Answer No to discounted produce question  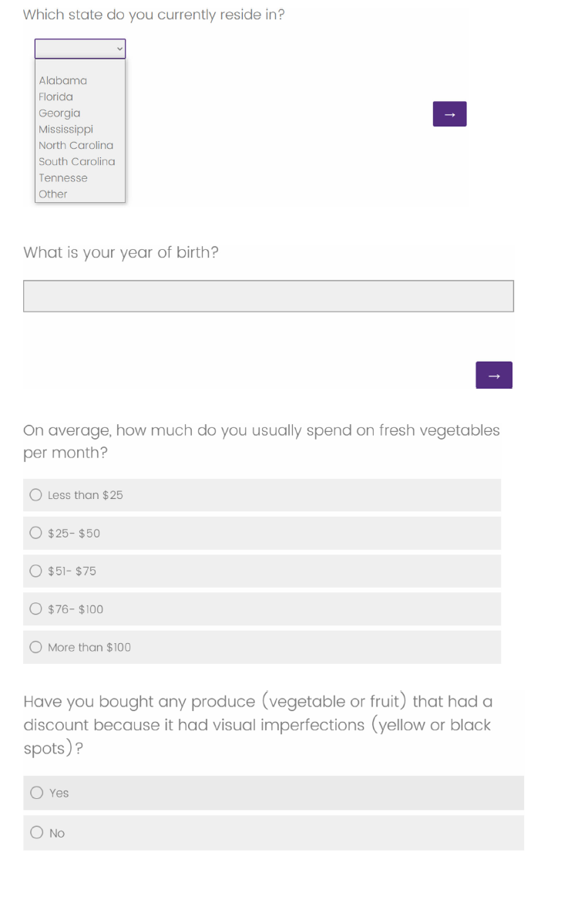[37, 832]
